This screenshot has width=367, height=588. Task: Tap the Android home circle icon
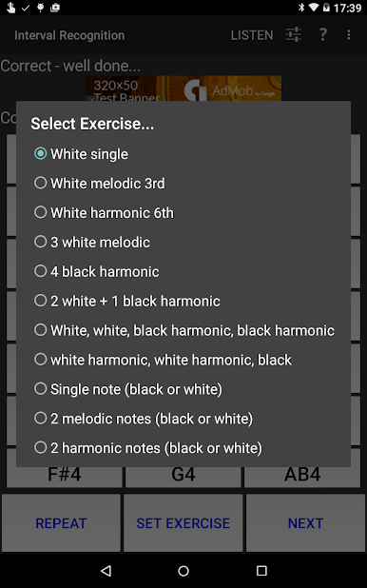[x=183, y=571]
